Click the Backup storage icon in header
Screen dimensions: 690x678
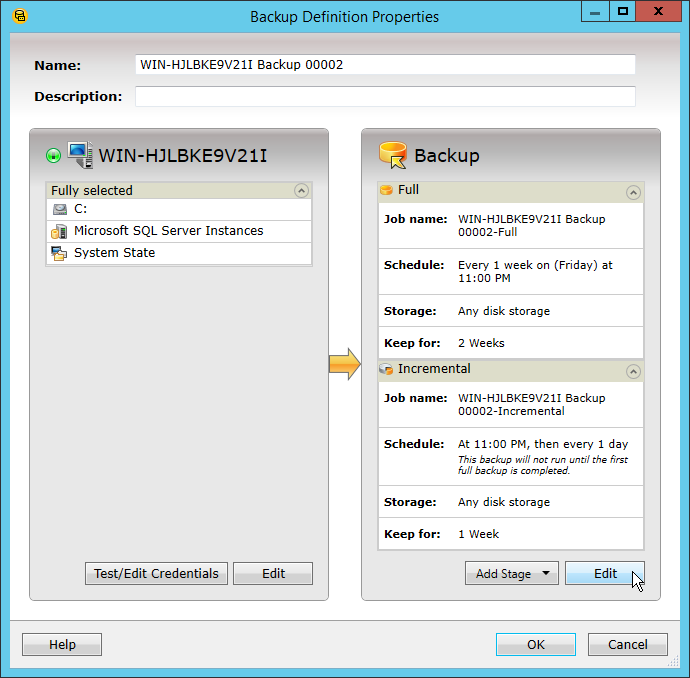click(393, 155)
